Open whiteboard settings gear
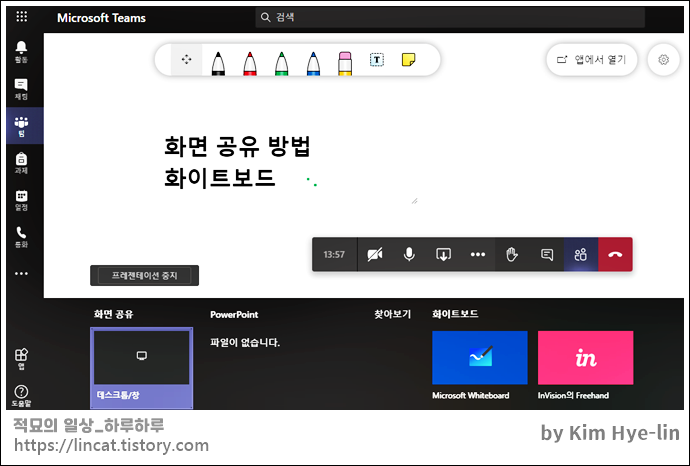Viewport: 690px width, 466px height. pos(664,59)
